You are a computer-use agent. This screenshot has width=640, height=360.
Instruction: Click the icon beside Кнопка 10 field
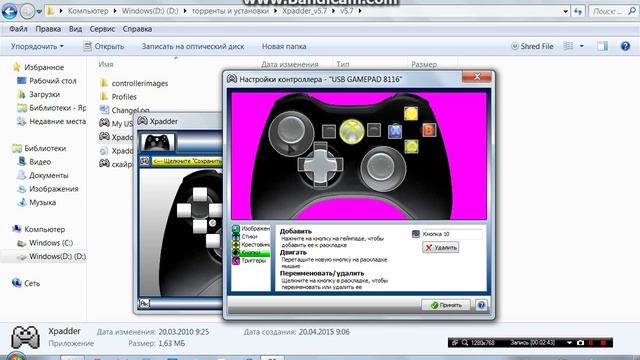(x=416, y=234)
